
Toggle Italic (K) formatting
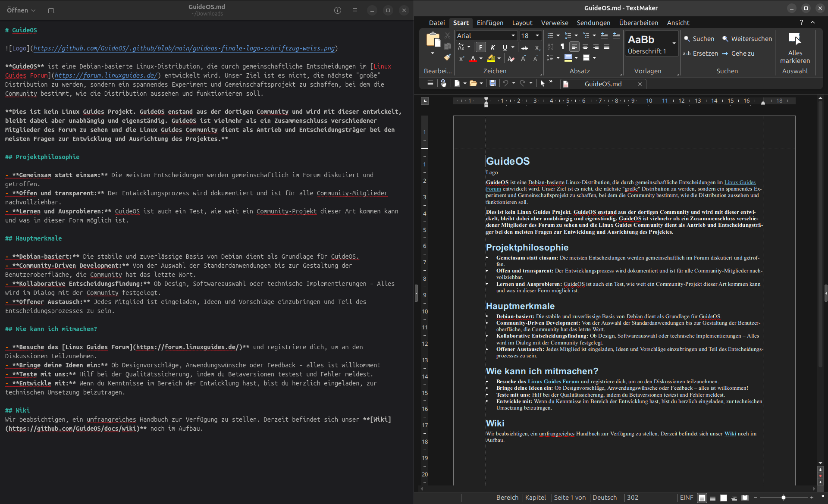click(492, 47)
